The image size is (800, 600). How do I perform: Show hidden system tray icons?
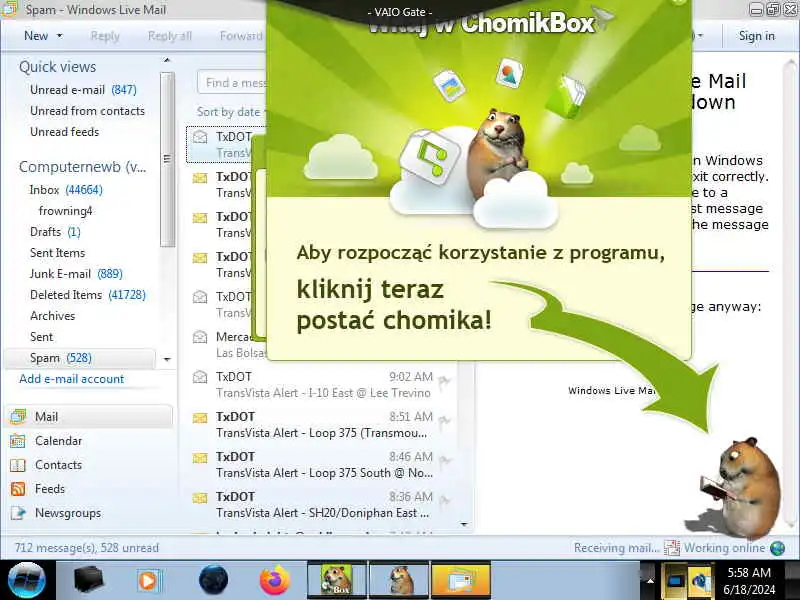(649, 581)
